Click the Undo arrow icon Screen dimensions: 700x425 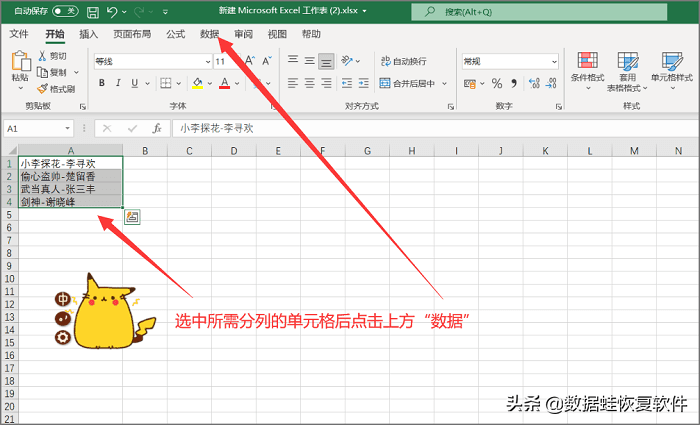coord(112,12)
